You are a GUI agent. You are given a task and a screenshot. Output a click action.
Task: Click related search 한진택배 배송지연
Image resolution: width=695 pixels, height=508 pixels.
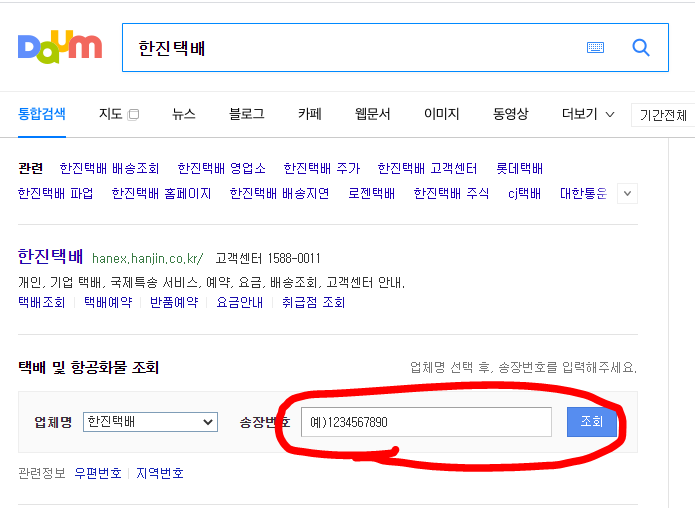tap(279, 193)
